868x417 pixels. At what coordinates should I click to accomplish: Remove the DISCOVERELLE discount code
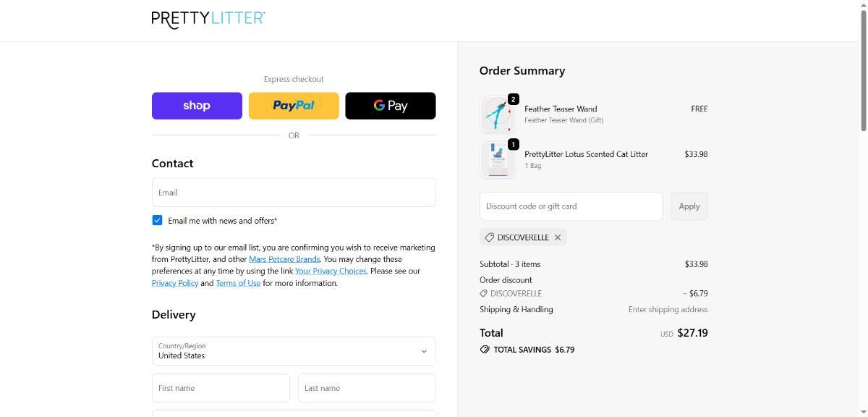point(558,237)
